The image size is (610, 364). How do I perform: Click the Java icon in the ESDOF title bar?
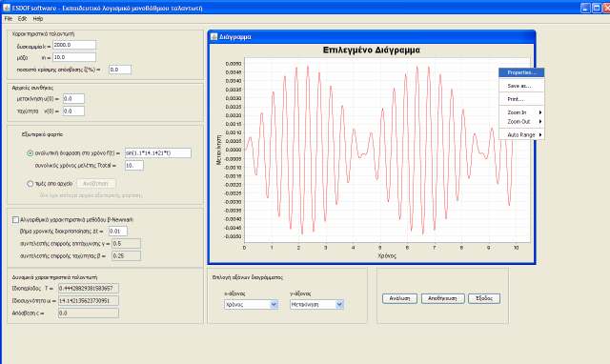coord(7,8)
